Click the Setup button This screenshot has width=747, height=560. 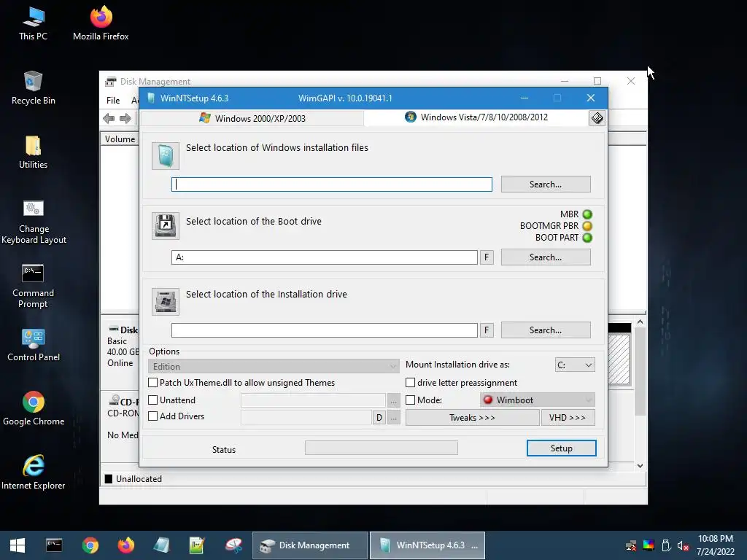(561, 448)
